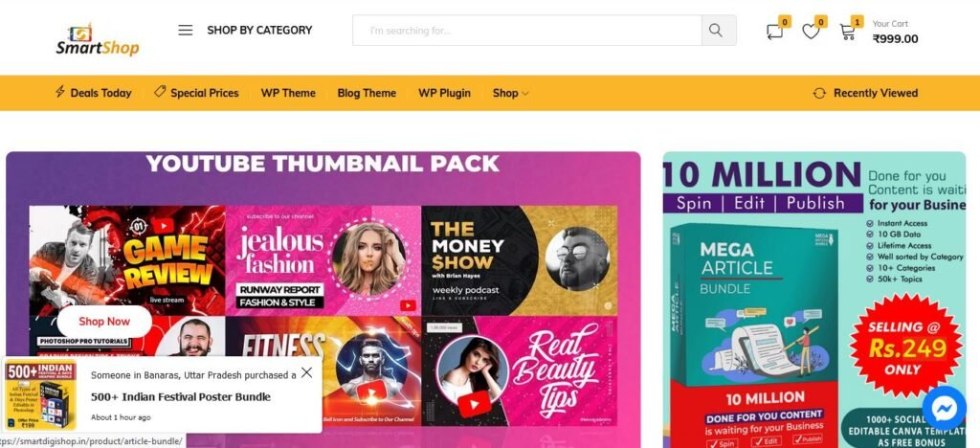This screenshot has height=448, width=980.
Task: Expand the Shop dropdown menu
Action: (511, 93)
